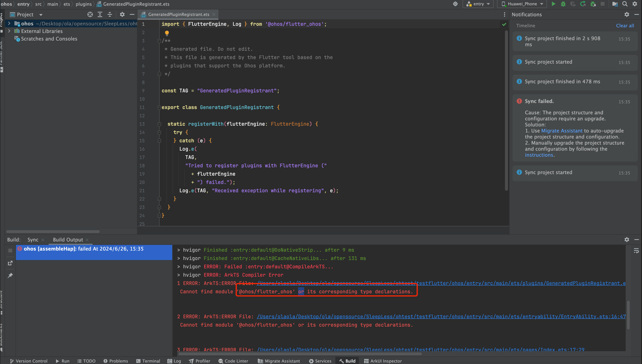Open the Log tool window
Screen dimensions: 642x364
(x=174, y=361)
